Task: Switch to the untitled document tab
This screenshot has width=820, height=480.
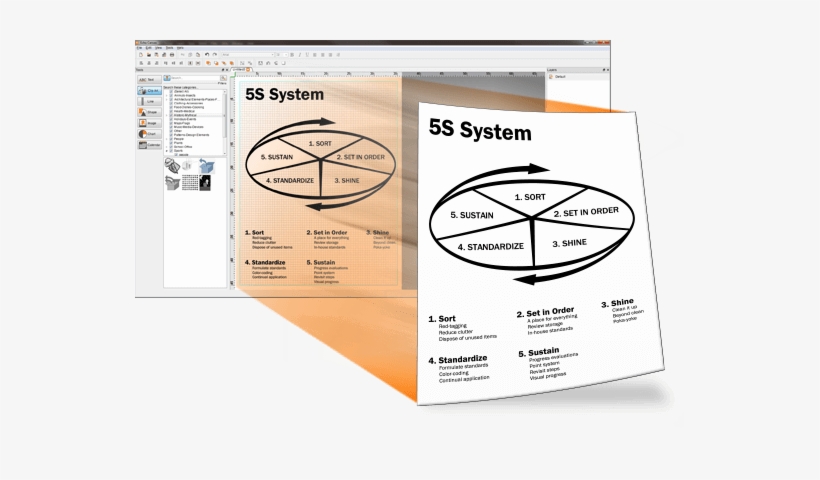Action: click(x=241, y=70)
